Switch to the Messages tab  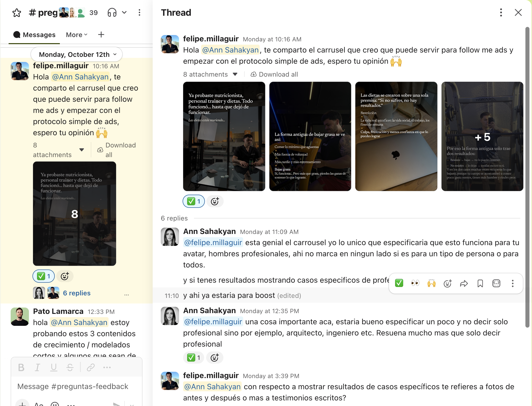(x=34, y=35)
